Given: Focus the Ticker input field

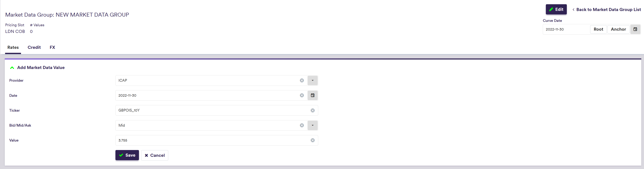Looking at the screenshot, I should coord(213,110).
